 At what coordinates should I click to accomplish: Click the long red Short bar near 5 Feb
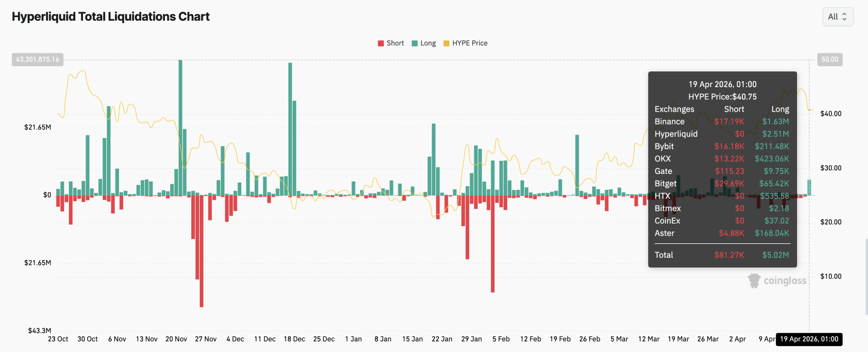coord(493,244)
